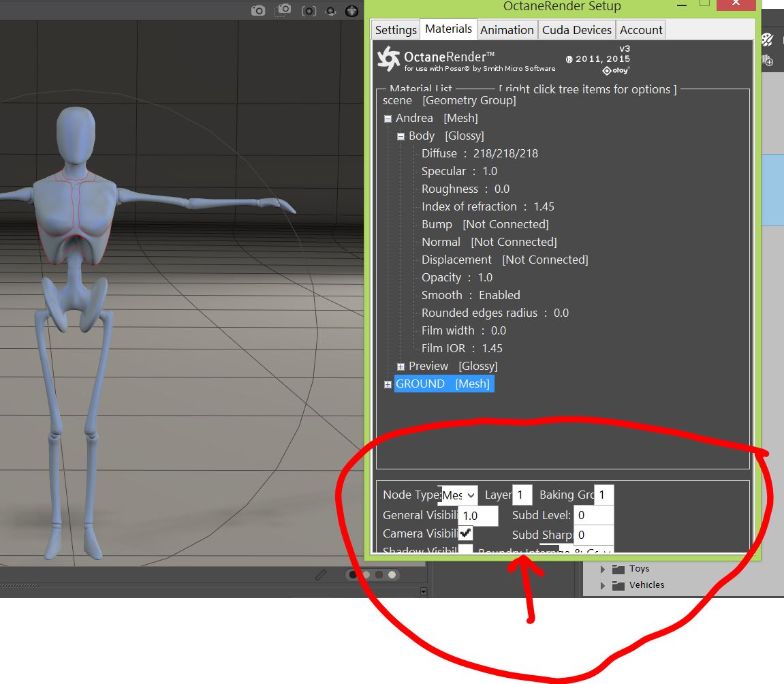Viewport: 784px width, 684px height.
Task: Select the Film width : 0.0 row
Action: click(x=463, y=330)
